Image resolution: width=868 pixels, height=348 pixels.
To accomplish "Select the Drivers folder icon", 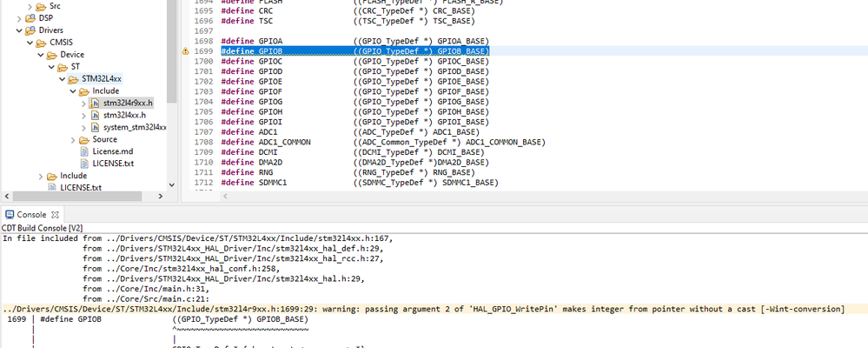I will pyautogui.click(x=30, y=30).
